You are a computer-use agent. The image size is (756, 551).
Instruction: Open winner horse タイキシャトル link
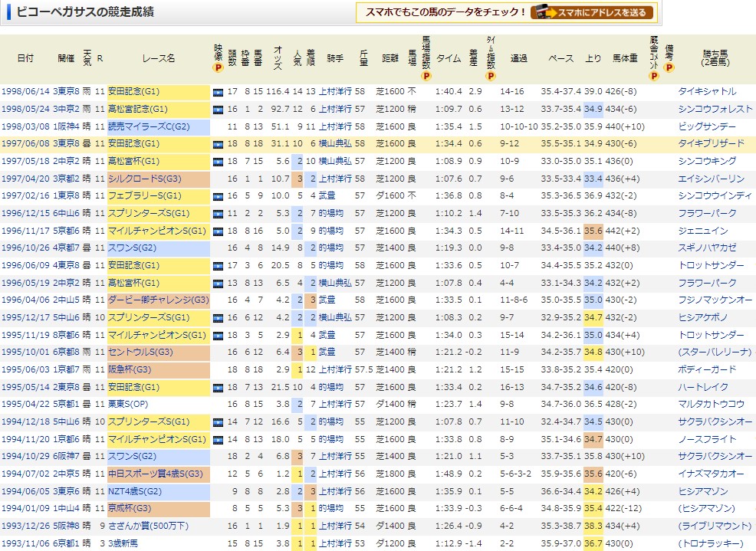[706, 92]
